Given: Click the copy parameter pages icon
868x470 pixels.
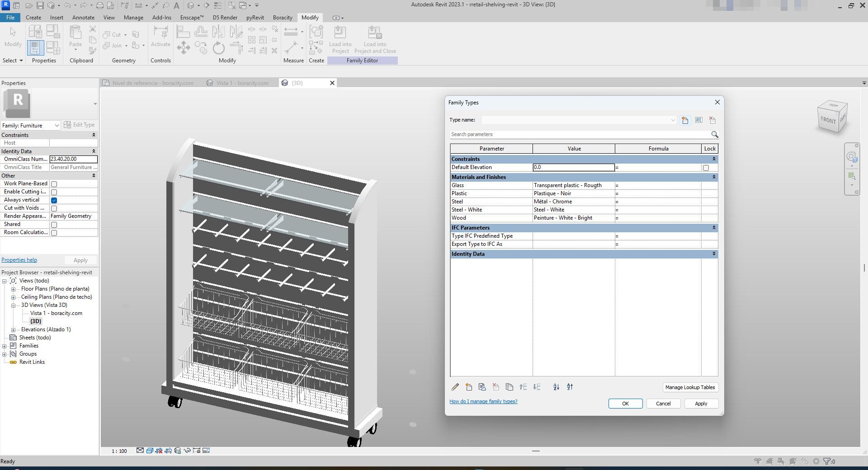Looking at the screenshot, I should [509, 387].
